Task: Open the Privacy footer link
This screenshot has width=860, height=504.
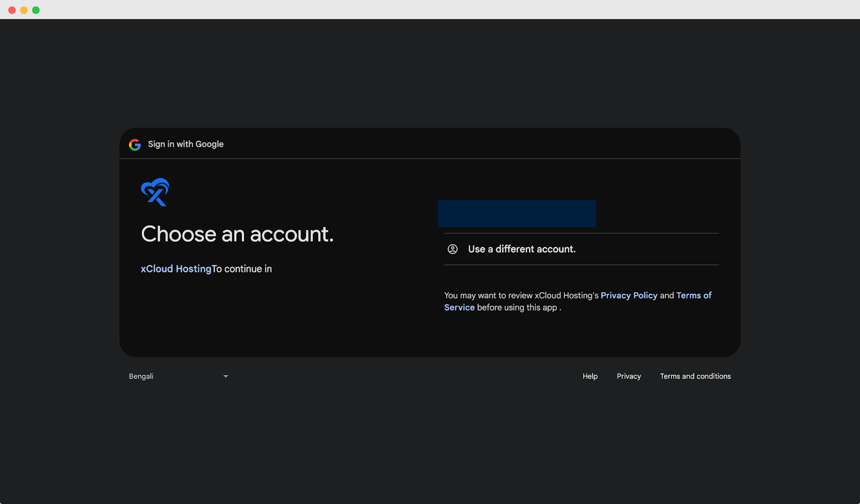Action: [628, 376]
